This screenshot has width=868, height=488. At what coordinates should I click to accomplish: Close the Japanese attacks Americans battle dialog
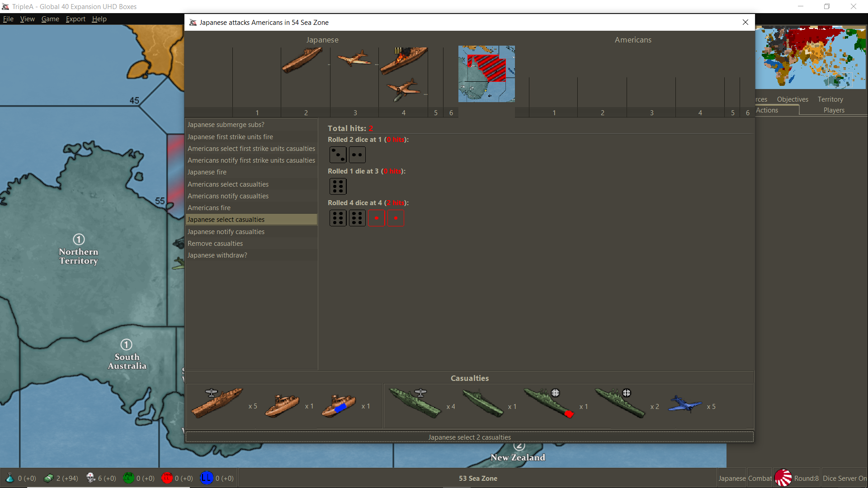tap(745, 22)
